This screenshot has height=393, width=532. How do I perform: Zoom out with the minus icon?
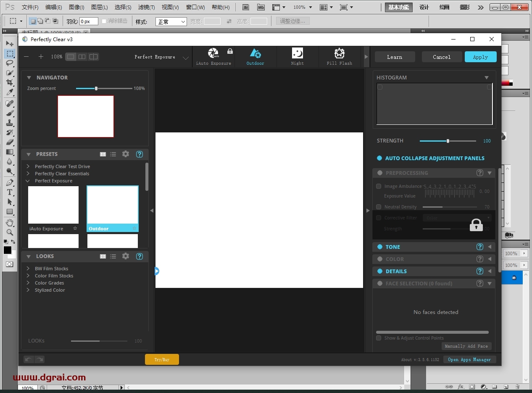point(26,57)
